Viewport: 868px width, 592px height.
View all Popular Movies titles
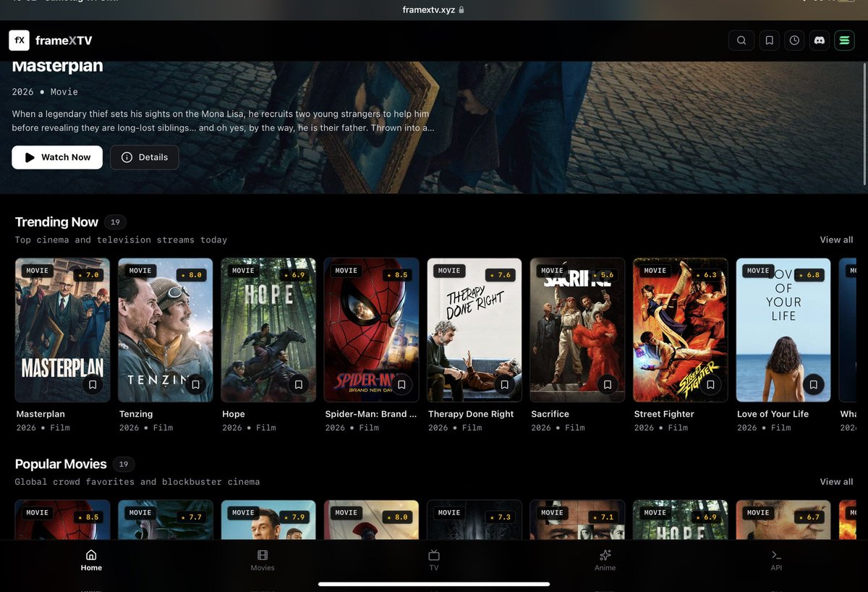[836, 481]
